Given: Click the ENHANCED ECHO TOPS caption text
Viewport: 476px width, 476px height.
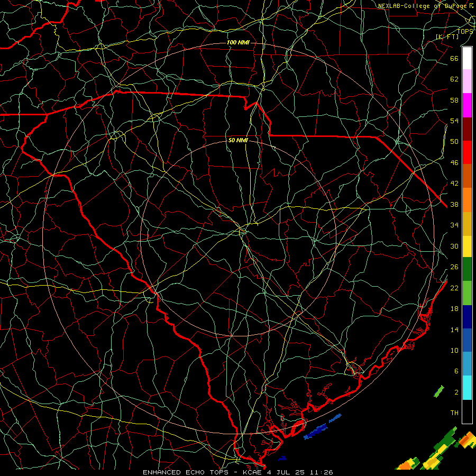Looking at the screenshot, I should click(185, 472).
